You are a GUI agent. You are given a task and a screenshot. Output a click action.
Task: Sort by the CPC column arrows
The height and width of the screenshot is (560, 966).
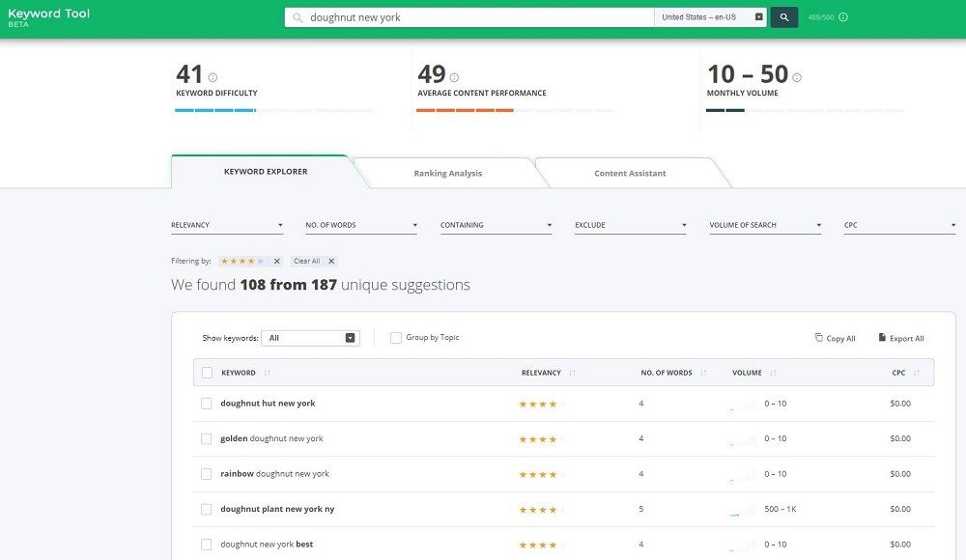tap(916, 373)
